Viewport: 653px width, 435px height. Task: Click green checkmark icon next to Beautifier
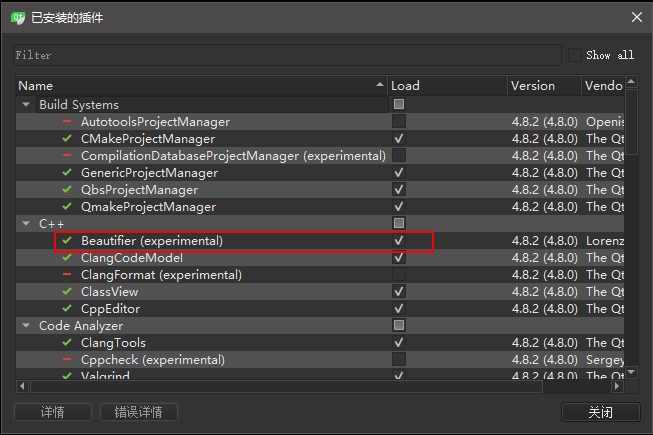pyautogui.click(x=67, y=241)
